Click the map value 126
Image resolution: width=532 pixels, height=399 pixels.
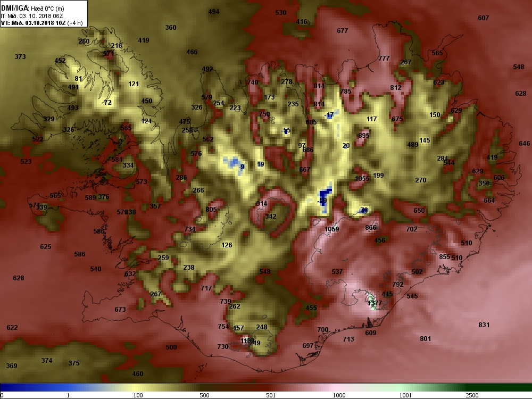(x=227, y=245)
